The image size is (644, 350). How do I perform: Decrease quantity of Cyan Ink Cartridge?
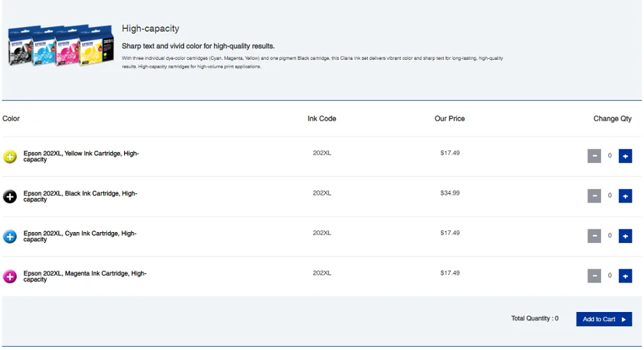[x=594, y=236]
